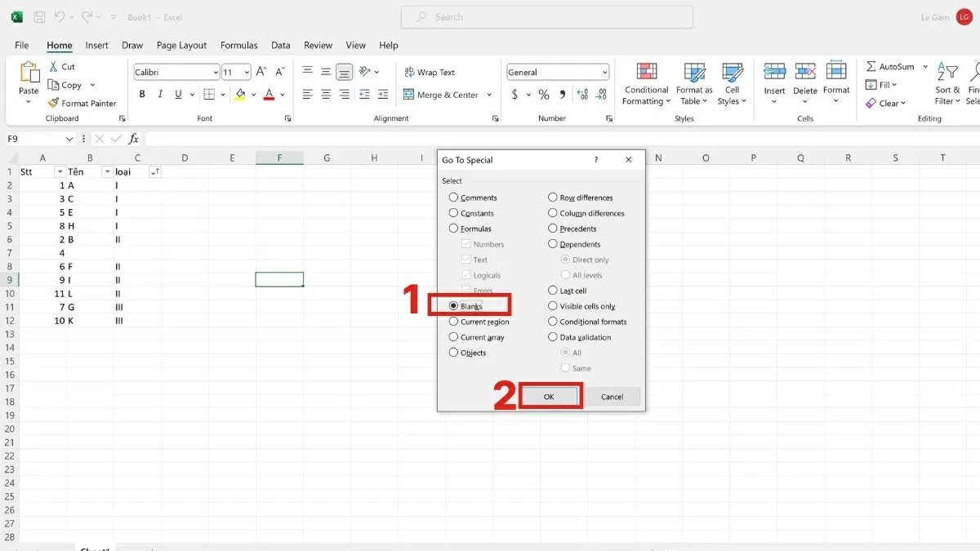Open the Formulas ribbon tab

click(x=238, y=46)
